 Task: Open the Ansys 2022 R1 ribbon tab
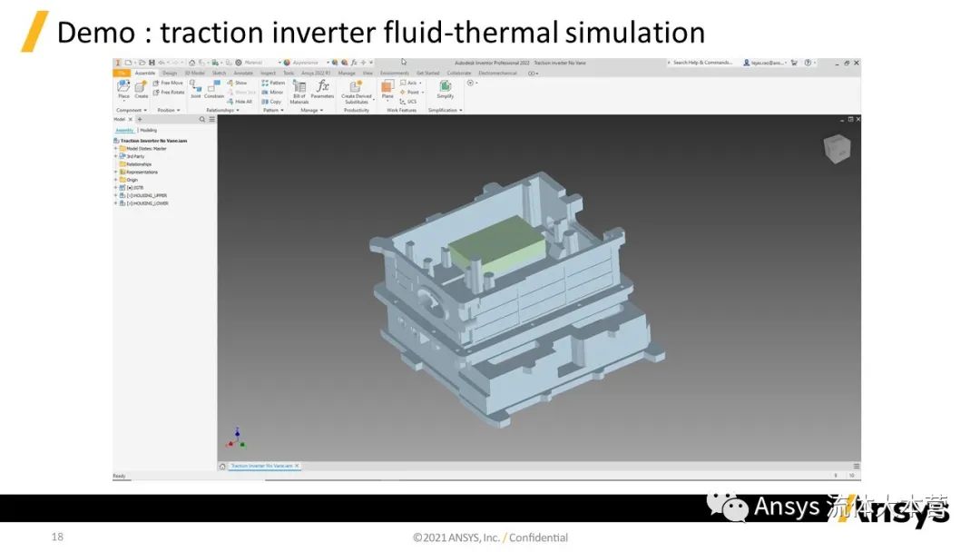pyautogui.click(x=317, y=74)
